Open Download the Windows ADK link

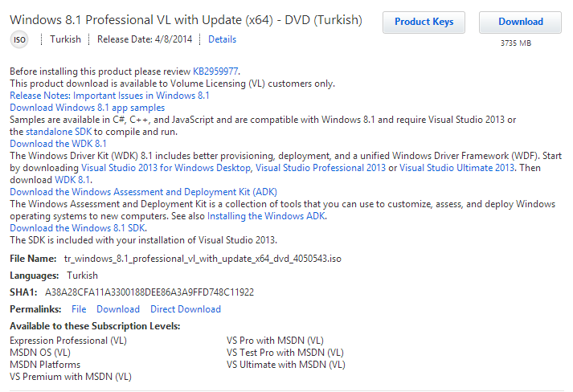tap(144, 192)
